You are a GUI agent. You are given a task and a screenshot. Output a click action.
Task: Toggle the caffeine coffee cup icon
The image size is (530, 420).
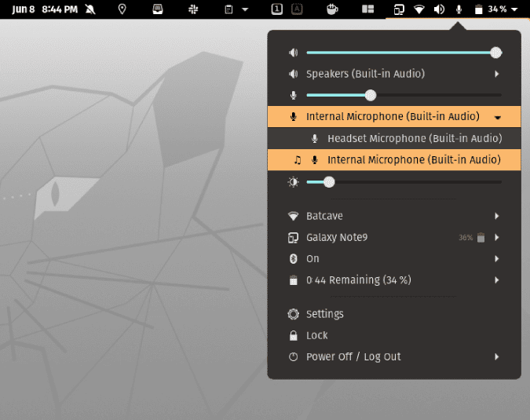pos(332,9)
